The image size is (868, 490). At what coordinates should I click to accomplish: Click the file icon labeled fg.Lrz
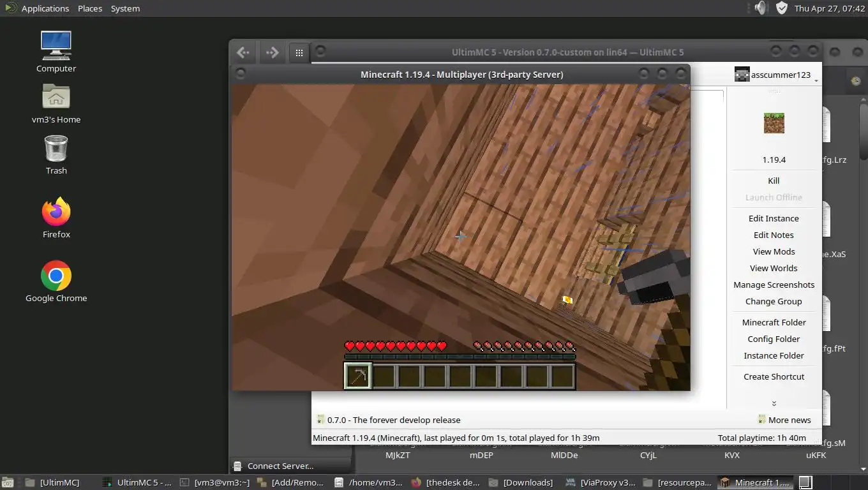click(826, 125)
